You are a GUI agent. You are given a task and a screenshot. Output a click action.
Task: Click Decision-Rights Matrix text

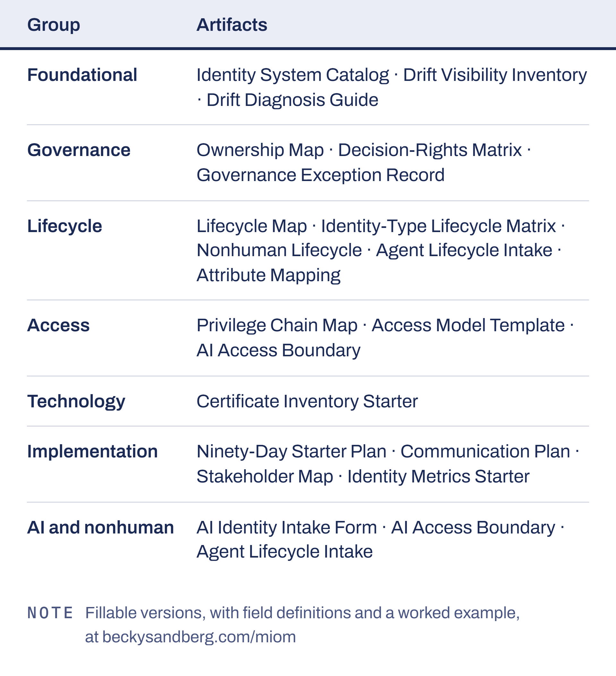pyautogui.click(x=430, y=150)
